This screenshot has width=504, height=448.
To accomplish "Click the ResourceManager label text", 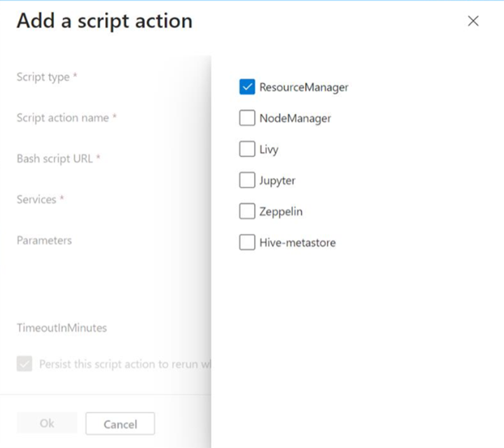I will coord(304,87).
